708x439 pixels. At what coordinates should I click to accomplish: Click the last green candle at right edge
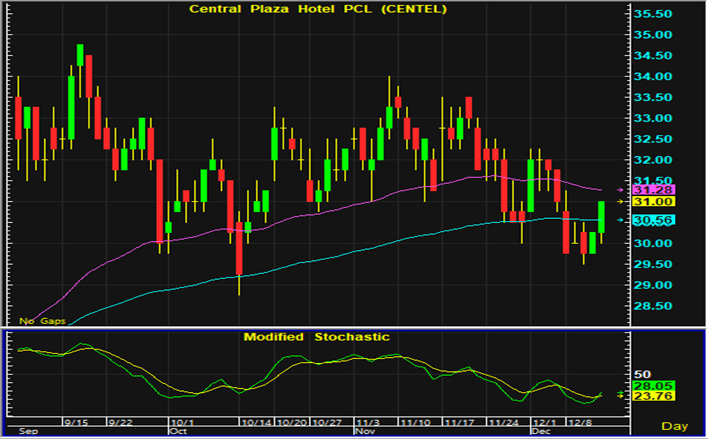tap(603, 218)
